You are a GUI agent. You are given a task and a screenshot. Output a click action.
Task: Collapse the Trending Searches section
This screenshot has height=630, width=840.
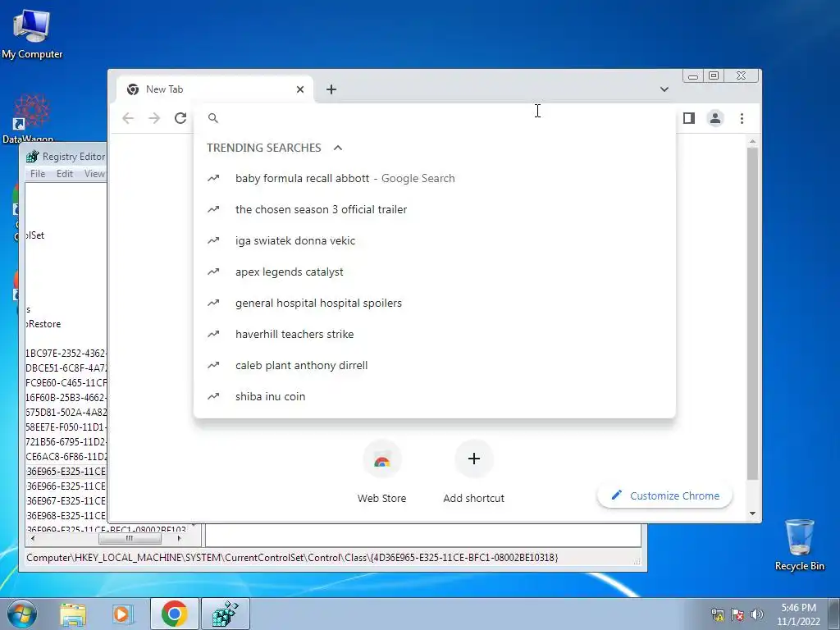[x=337, y=148]
